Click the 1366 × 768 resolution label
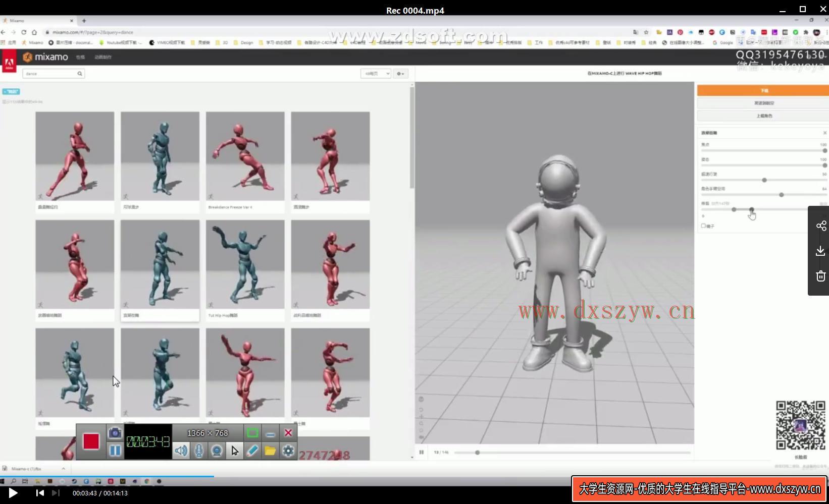This screenshot has height=504, width=829. point(208,433)
